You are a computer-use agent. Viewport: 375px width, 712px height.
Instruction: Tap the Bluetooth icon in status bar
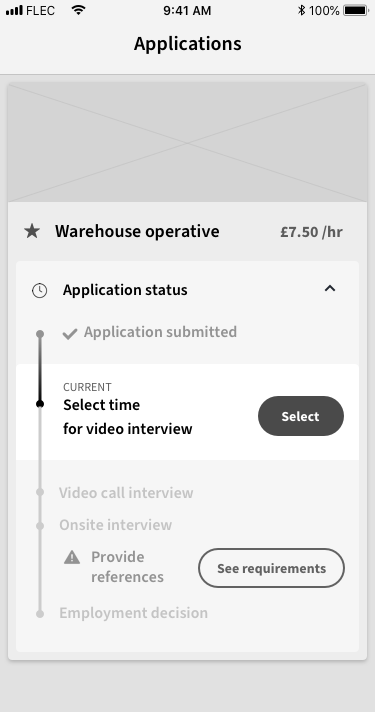click(301, 10)
